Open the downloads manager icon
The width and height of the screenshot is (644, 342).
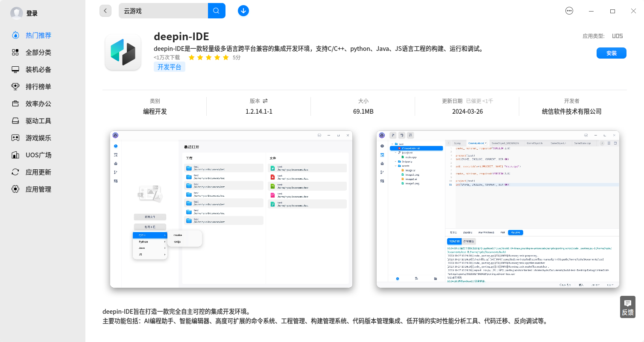click(x=243, y=11)
